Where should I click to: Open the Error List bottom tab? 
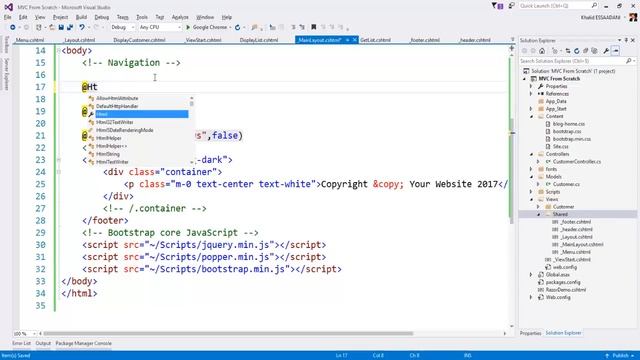[x=21, y=343]
